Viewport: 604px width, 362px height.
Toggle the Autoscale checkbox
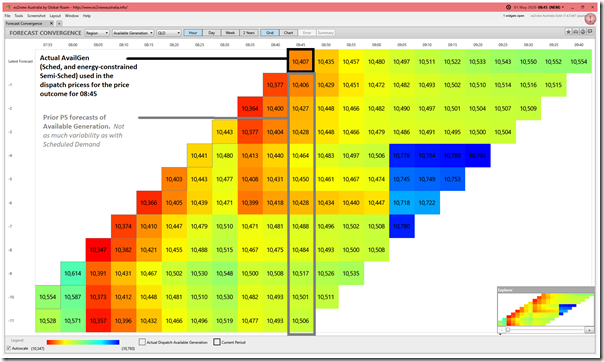(9, 348)
